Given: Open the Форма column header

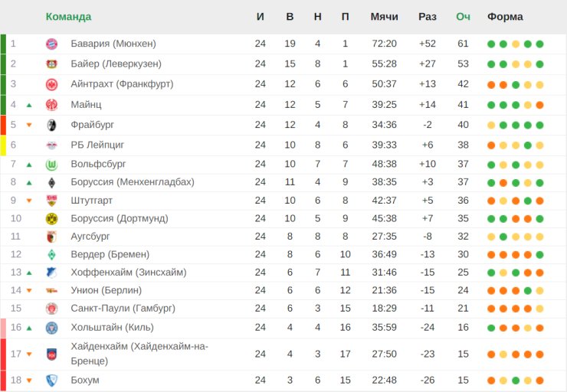Looking at the screenshot, I should (505, 17).
